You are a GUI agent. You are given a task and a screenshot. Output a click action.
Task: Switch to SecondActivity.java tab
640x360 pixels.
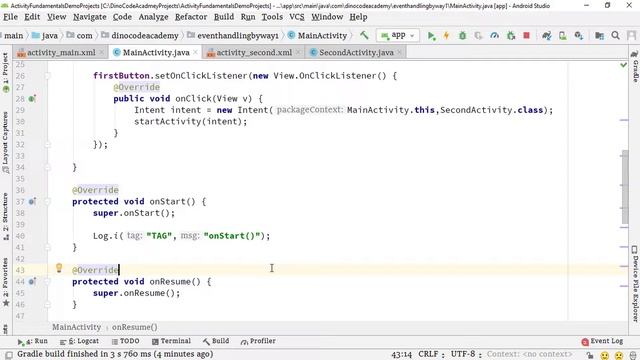point(356,53)
